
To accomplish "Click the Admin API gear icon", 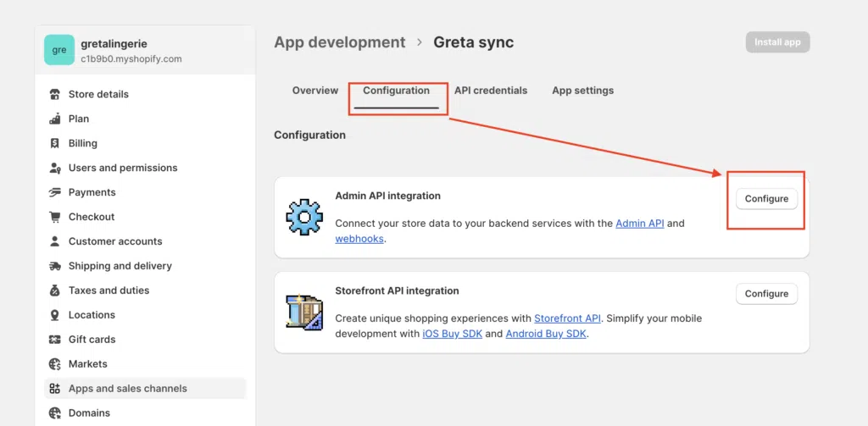I will coord(304,217).
